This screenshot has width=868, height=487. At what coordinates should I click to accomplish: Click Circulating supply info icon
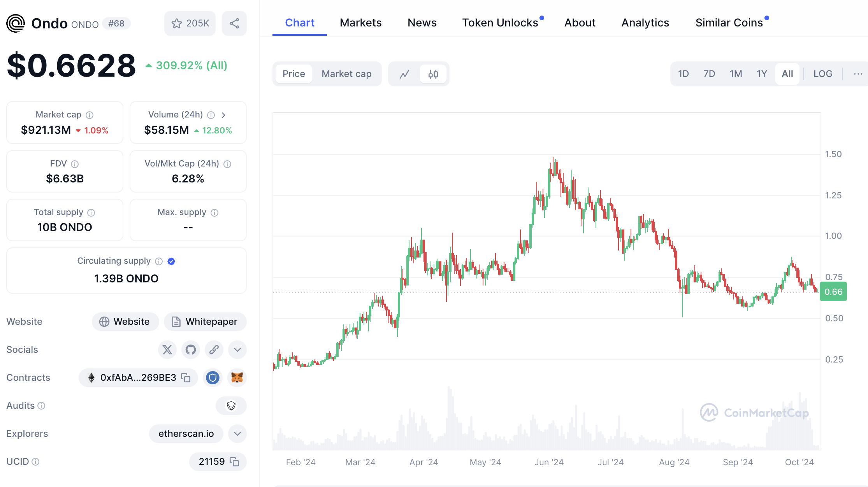tap(159, 261)
